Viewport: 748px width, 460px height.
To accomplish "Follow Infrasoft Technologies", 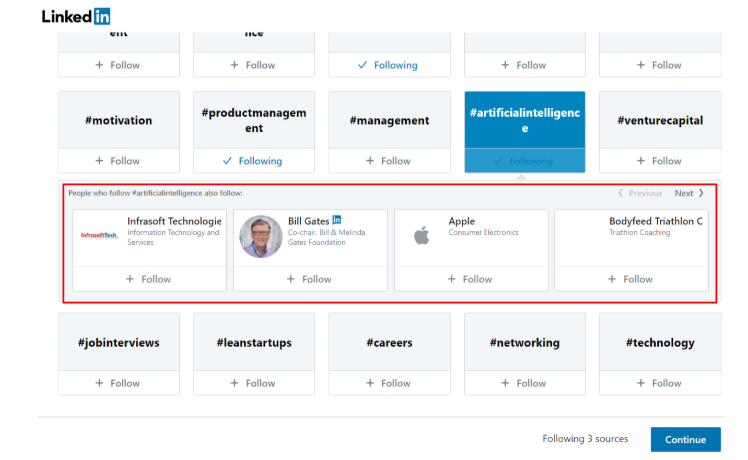I will [149, 279].
